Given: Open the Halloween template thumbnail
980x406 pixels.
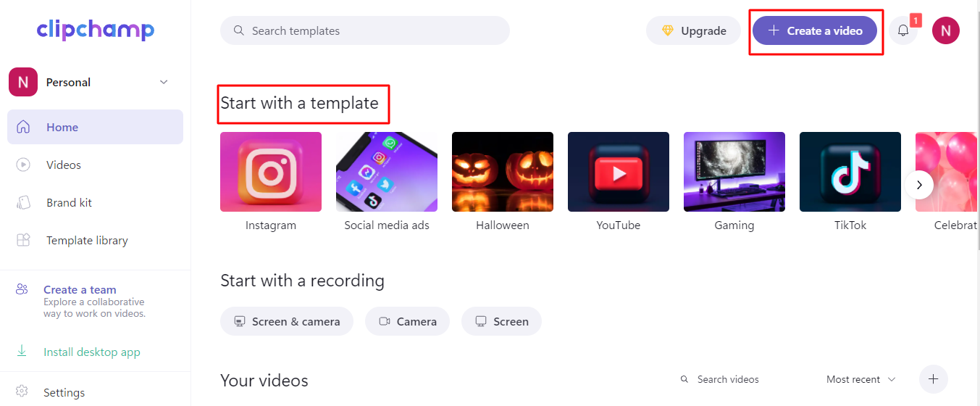Looking at the screenshot, I should [503, 172].
